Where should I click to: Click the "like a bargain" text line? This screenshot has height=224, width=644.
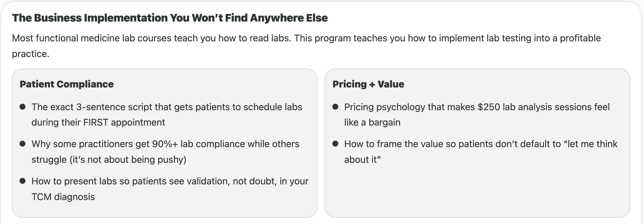click(372, 122)
